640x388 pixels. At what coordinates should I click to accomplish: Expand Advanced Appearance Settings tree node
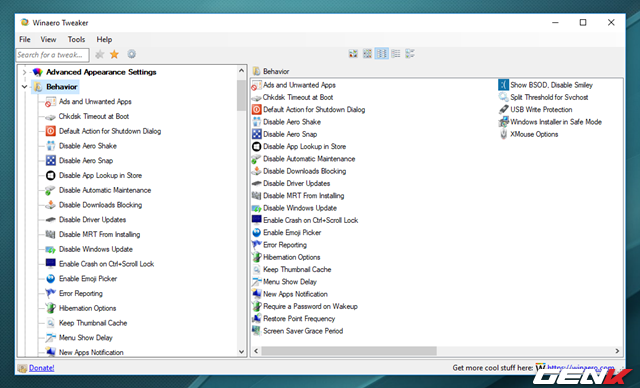[x=24, y=72]
